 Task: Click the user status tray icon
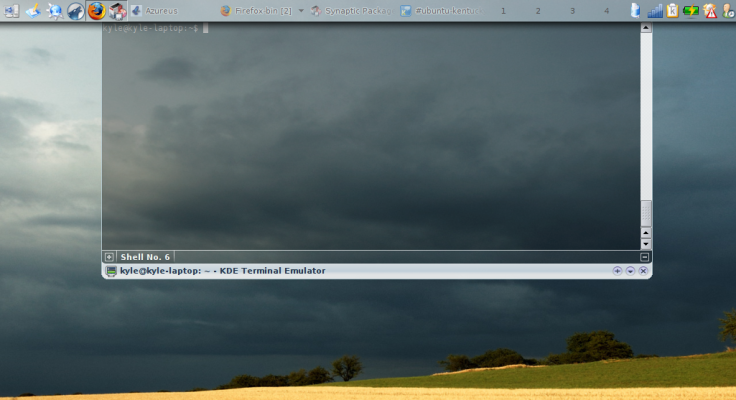point(728,11)
